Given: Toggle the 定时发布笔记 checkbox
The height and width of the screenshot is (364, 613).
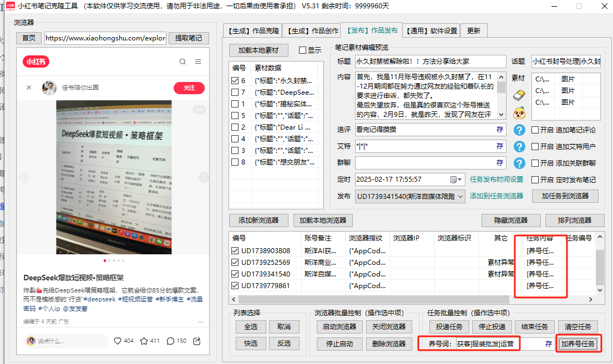Looking at the screenshot, I should click(x=535, y=180).
